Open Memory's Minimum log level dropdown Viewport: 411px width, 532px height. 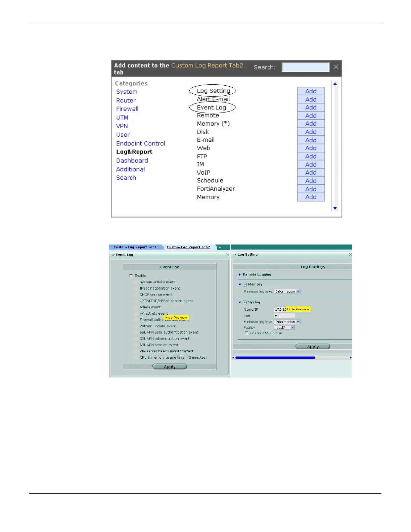pos(287,292)
